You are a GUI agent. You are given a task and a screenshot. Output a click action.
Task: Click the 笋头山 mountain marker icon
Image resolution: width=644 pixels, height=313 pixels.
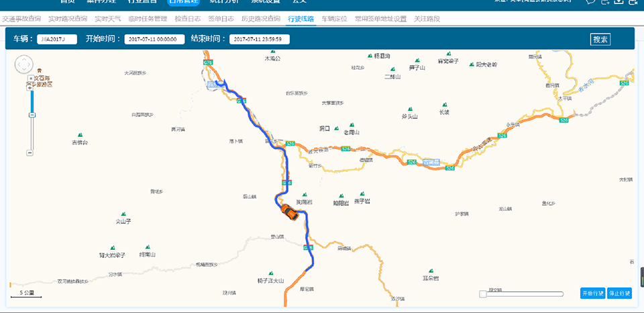409,109
